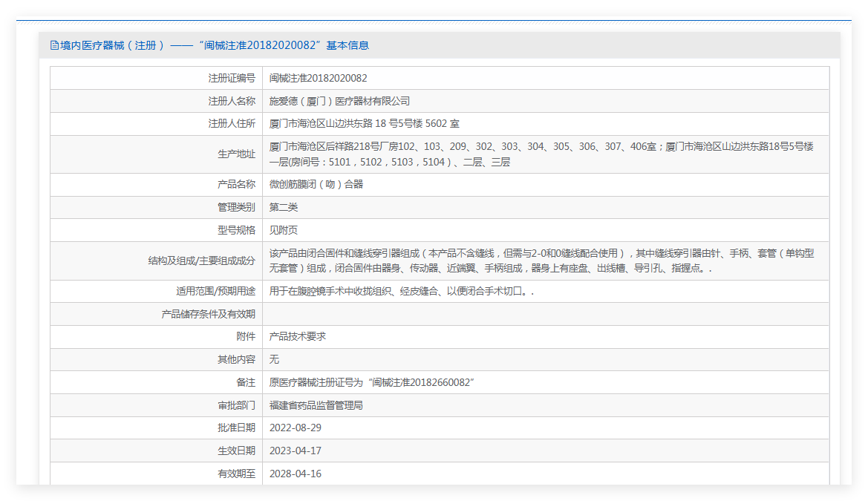Select the intended use text 用于在腹腔镜手术中收拢组织
868x501 pixels.
pos(402,291)
